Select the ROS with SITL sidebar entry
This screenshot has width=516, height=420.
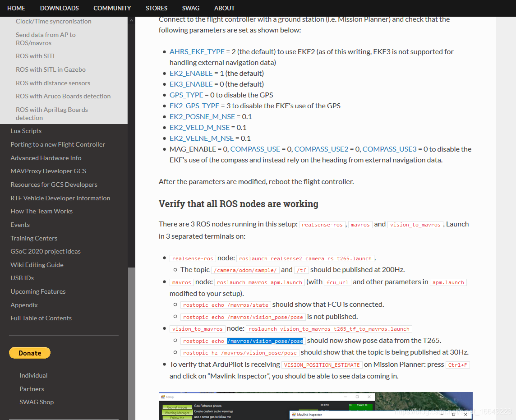36,56
